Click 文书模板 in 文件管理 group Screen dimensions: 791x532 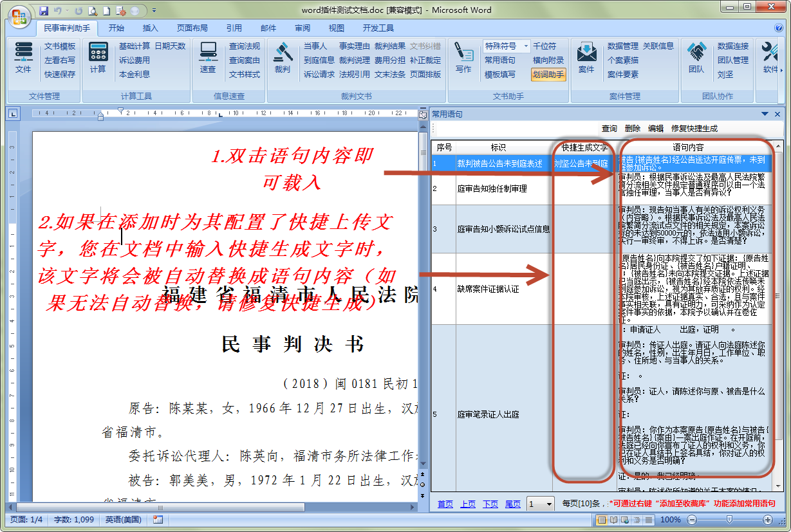click(60, 46)
